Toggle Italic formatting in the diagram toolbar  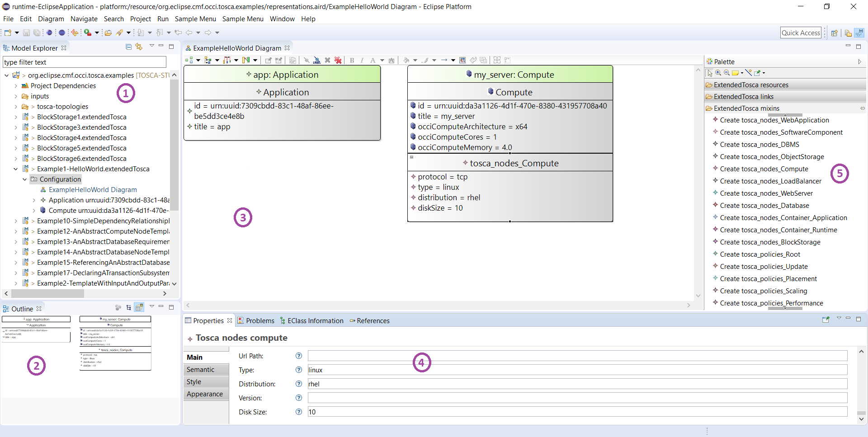click(x=362, y=60)
